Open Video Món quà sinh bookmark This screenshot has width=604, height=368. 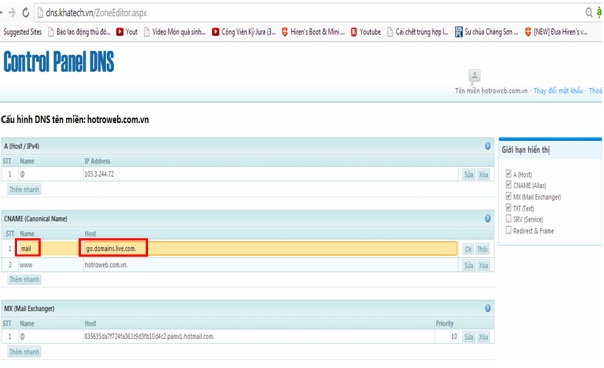coord(174,32)
